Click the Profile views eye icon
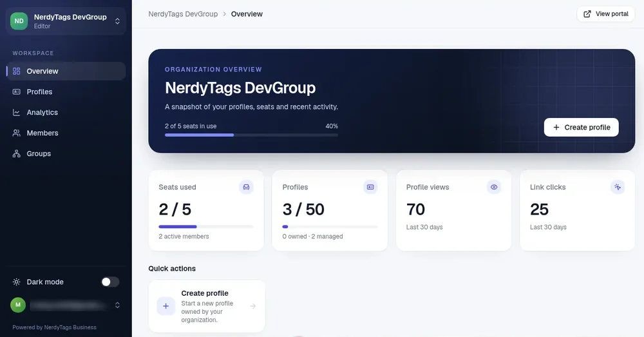 494,187
